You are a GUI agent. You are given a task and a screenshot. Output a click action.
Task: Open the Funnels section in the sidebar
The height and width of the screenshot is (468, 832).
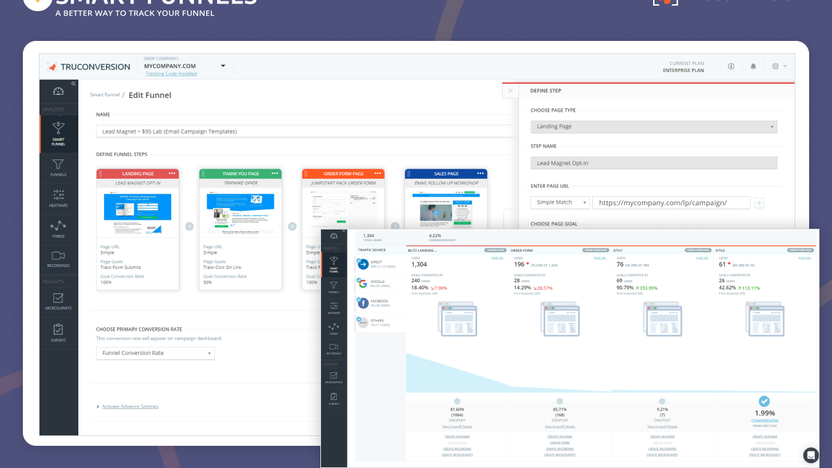click(x=58, y=167)
